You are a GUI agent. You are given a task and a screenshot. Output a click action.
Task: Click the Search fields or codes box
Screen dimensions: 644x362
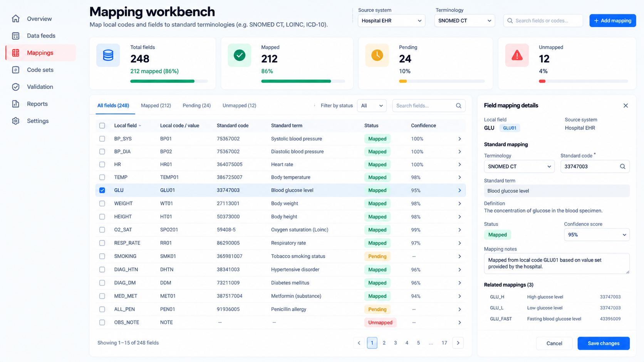pyautogui.click(x=543, y=21)
